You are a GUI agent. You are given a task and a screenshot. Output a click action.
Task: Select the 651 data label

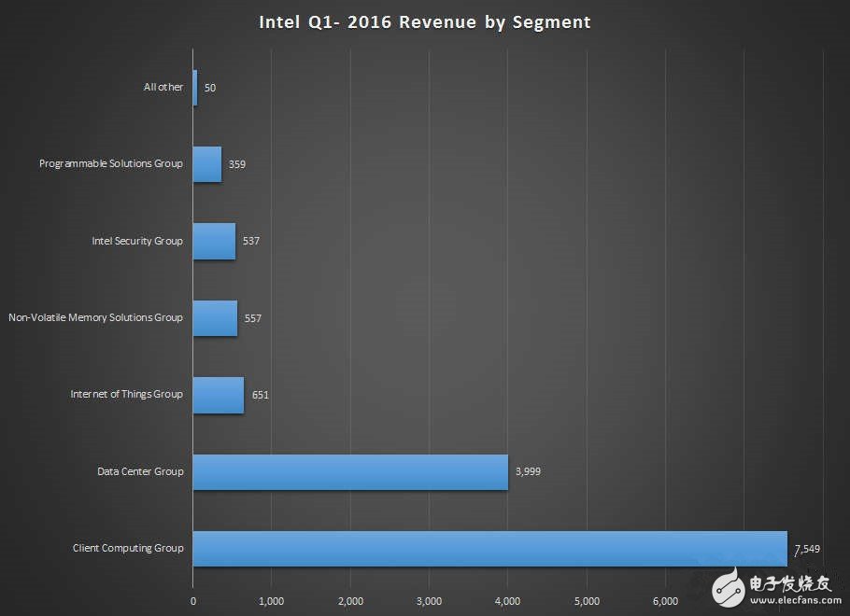(x=260, y=395)
